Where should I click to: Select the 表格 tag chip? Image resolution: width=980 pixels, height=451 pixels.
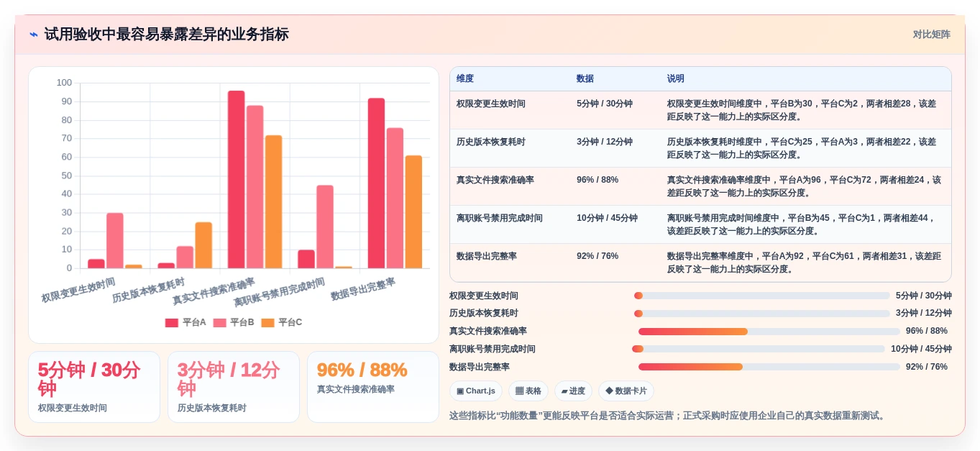click(x=528, y=391)
